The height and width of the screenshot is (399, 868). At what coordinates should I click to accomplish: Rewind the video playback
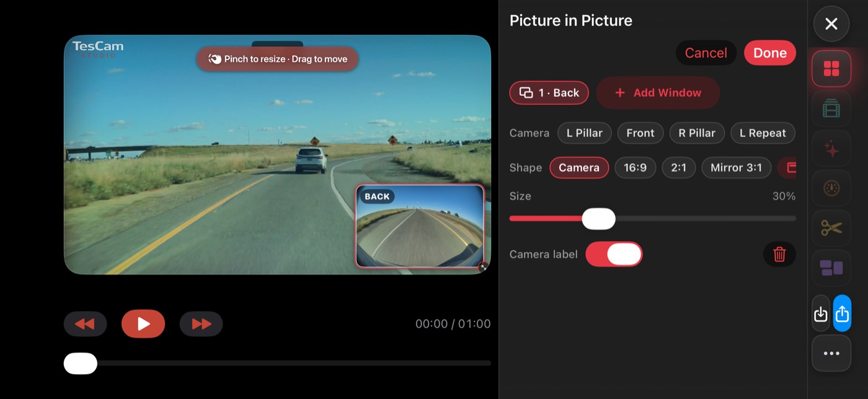tap(85, 324)
